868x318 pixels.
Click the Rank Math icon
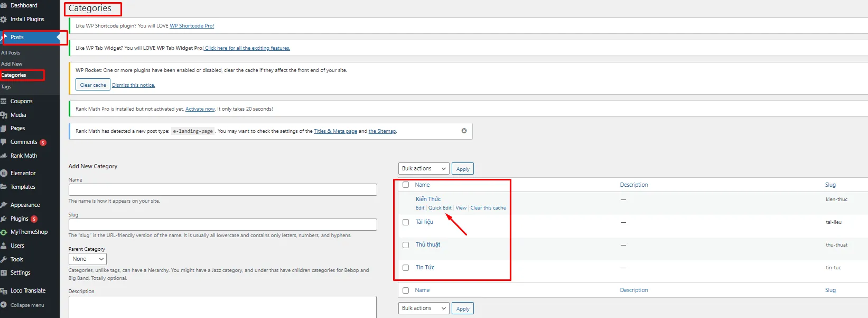point(3,156)
